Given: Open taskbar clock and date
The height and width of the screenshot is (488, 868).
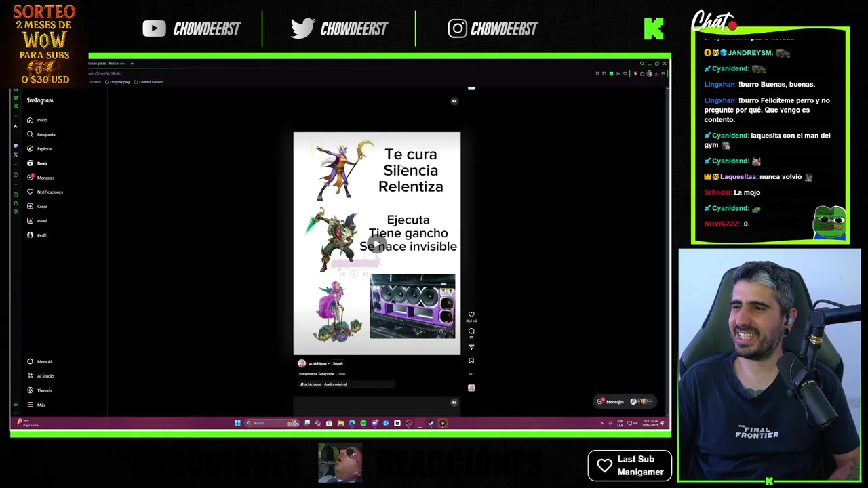Looking at the screenshot, I should tap(650, 423).
